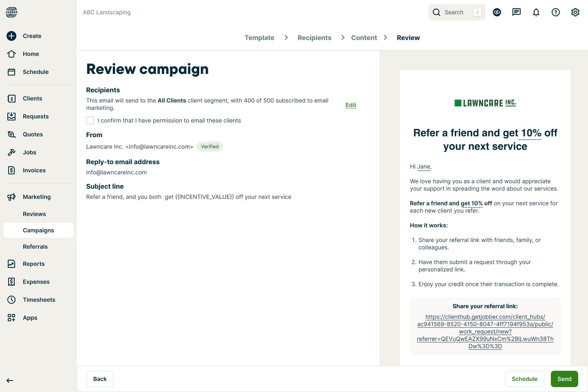
Task: Click the settings gear icon
Action: 575,12
